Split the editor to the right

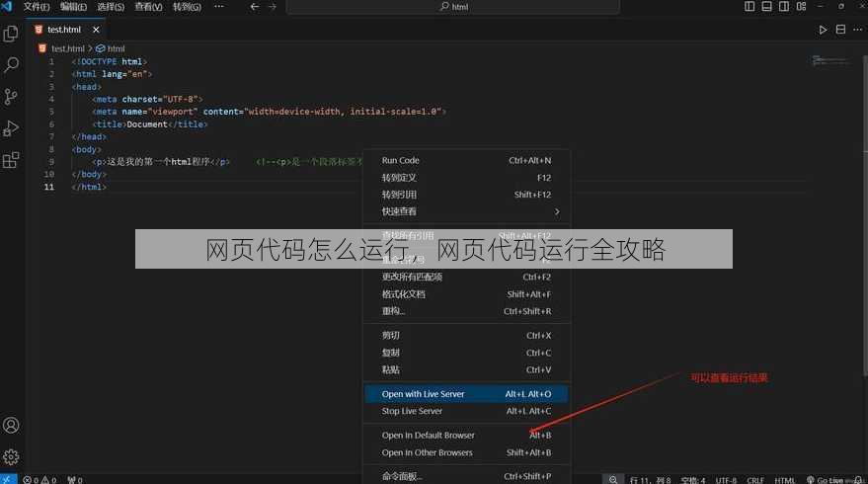840,30
